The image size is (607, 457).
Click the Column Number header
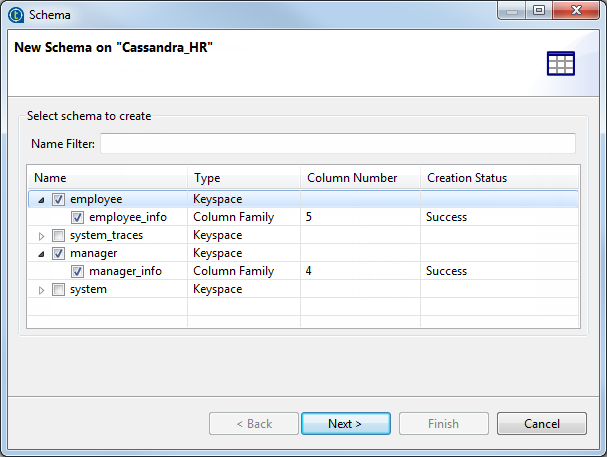359,178
